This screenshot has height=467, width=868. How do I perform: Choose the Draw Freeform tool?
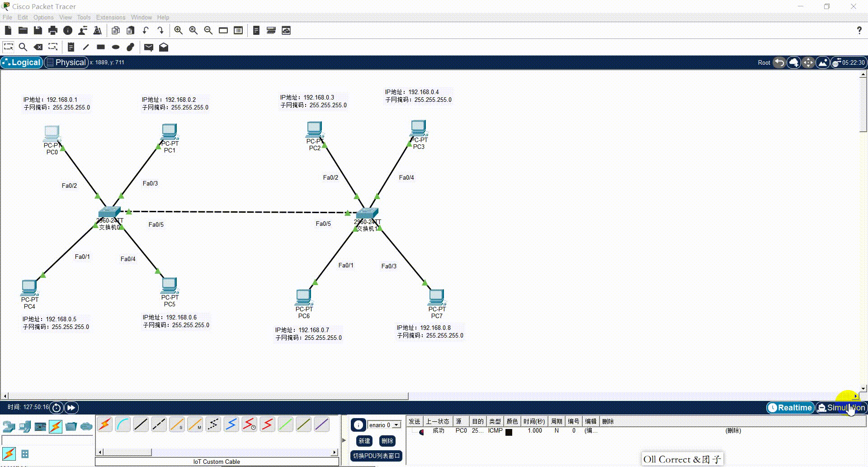point(131,47)
